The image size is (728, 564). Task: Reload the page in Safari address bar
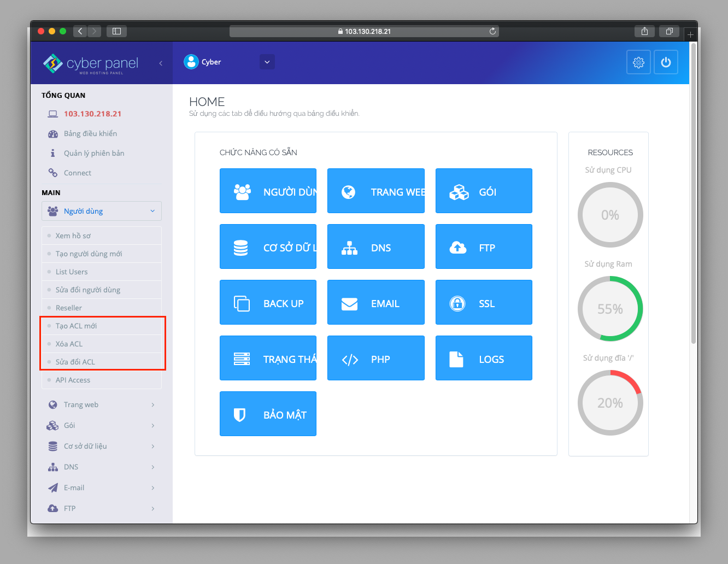492,31
